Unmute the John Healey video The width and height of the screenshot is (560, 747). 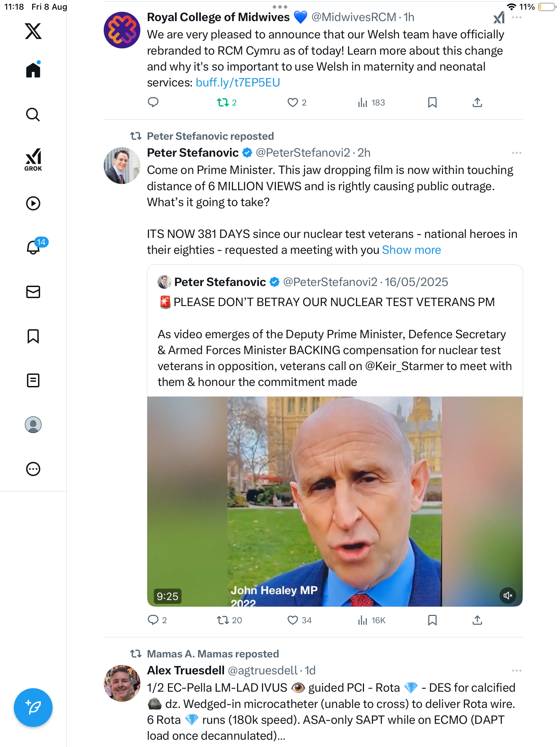pyautogui.click(x=507, y=596)
